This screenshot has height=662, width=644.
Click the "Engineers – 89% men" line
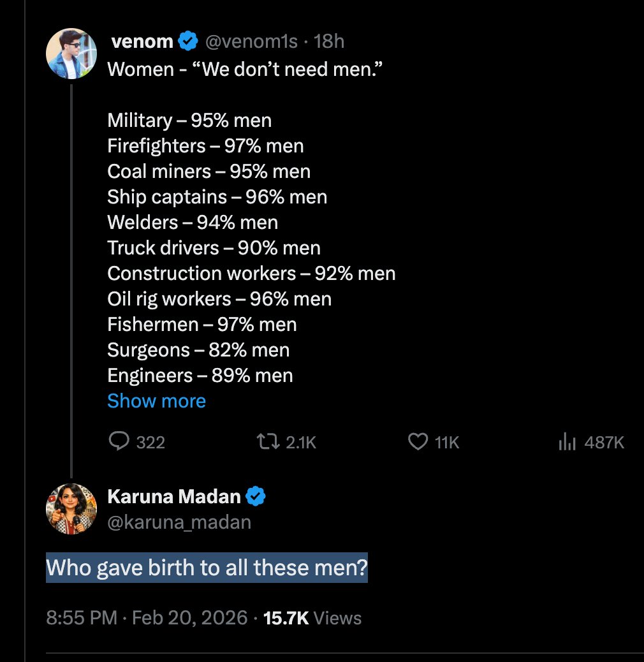[x=200, y=376]
